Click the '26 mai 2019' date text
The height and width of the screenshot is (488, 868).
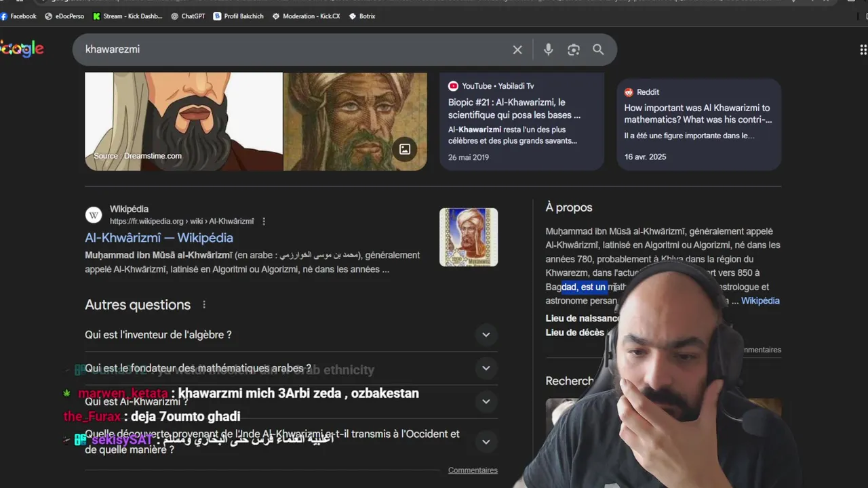[469, 157]
